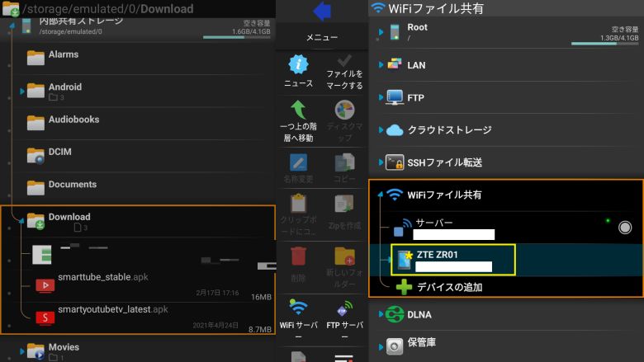The height and width of the screenshot is (362, 644).
Task: Click the New folder icon
Action: 344,256
